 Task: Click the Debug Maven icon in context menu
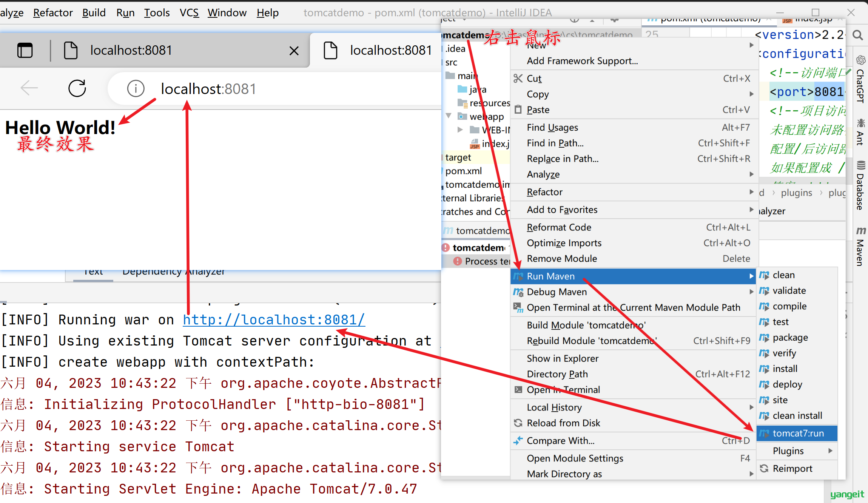pos(518,292)
